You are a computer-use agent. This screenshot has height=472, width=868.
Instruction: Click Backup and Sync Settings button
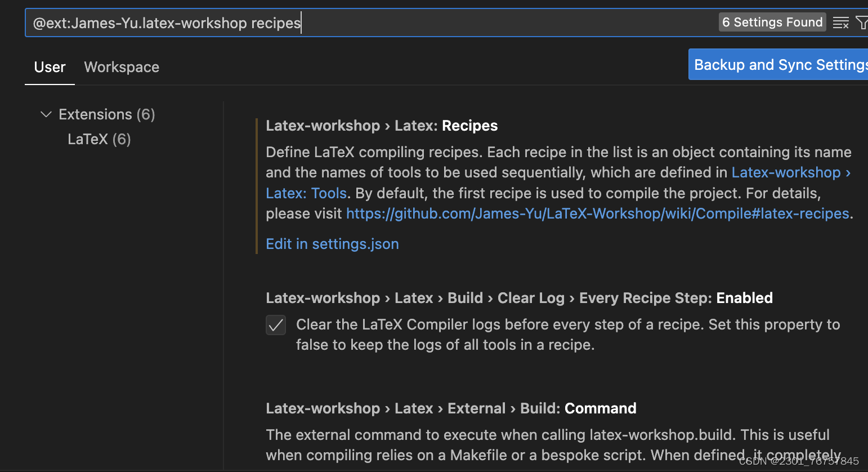tap(778, 64)
